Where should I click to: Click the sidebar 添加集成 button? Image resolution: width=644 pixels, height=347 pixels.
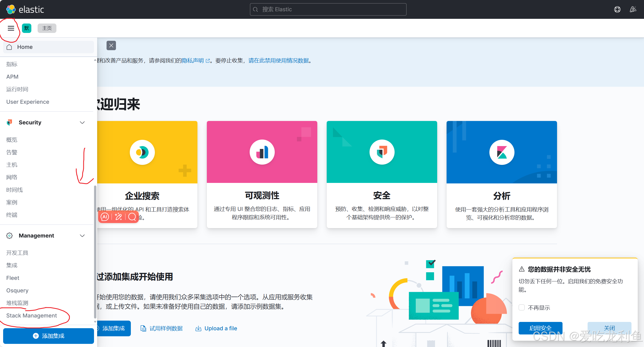click(49, 336)
